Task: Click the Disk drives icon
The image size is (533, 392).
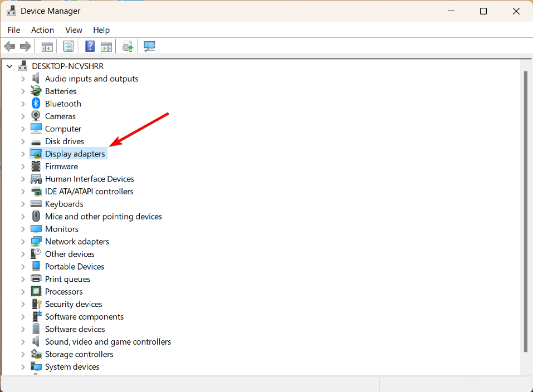Action: [x=36, y=142]
